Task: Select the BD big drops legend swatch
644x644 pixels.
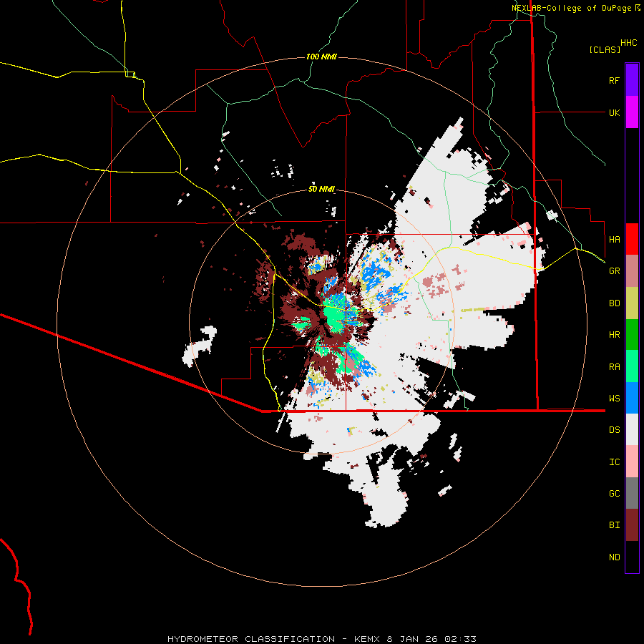Action: pyautogui.click(x=632, y=303)
